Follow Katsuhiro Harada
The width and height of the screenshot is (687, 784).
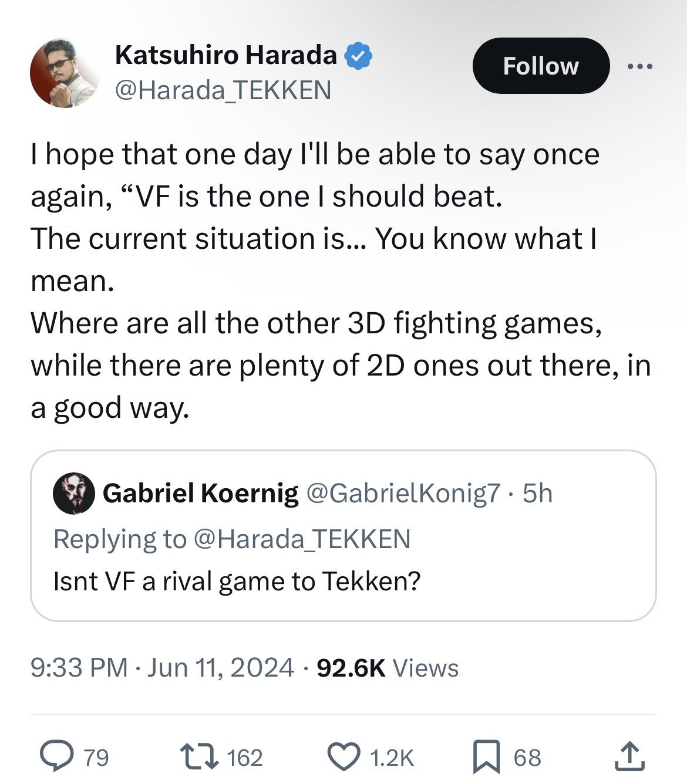tap(541, 66)
